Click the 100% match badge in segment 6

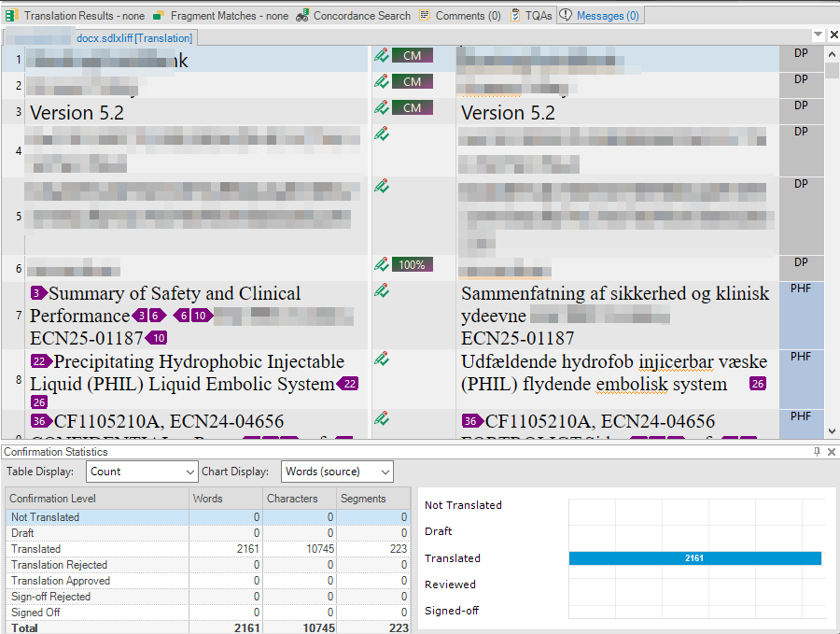click(412, 264)
